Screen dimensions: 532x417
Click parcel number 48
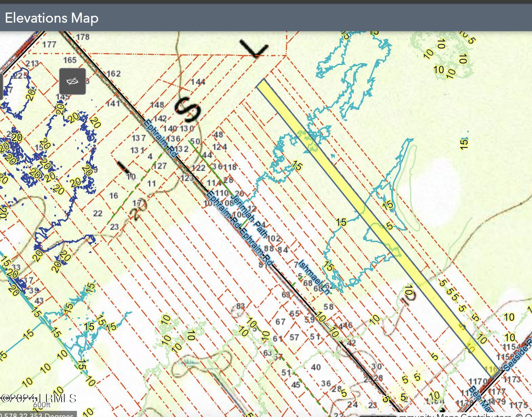[x=219, y=135]
